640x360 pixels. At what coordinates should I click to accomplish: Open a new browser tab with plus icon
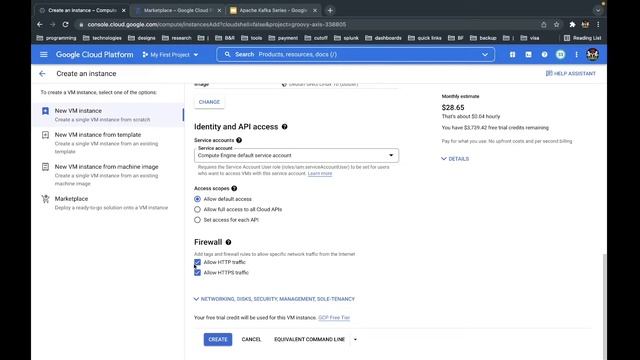pyautogui.click(x=330, y=10)
